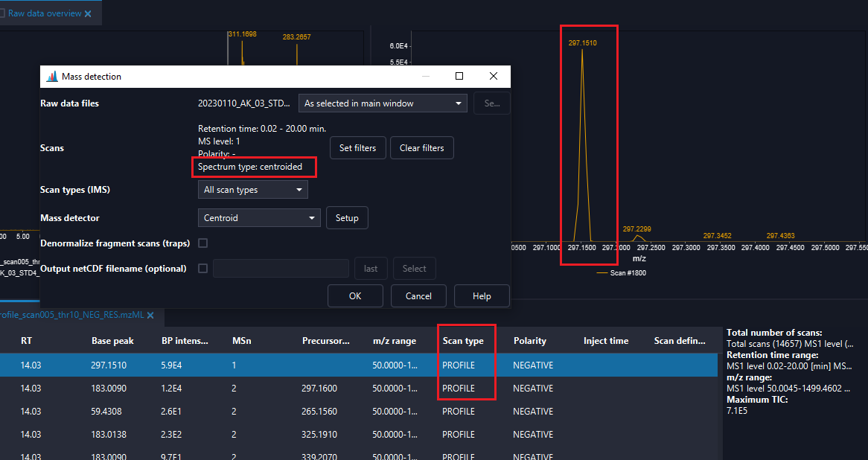Image resolution: width=868 pixels, height=460 pixels.
Task: Open the Scan types (IMS) dropdown
Action: (252, 189)
